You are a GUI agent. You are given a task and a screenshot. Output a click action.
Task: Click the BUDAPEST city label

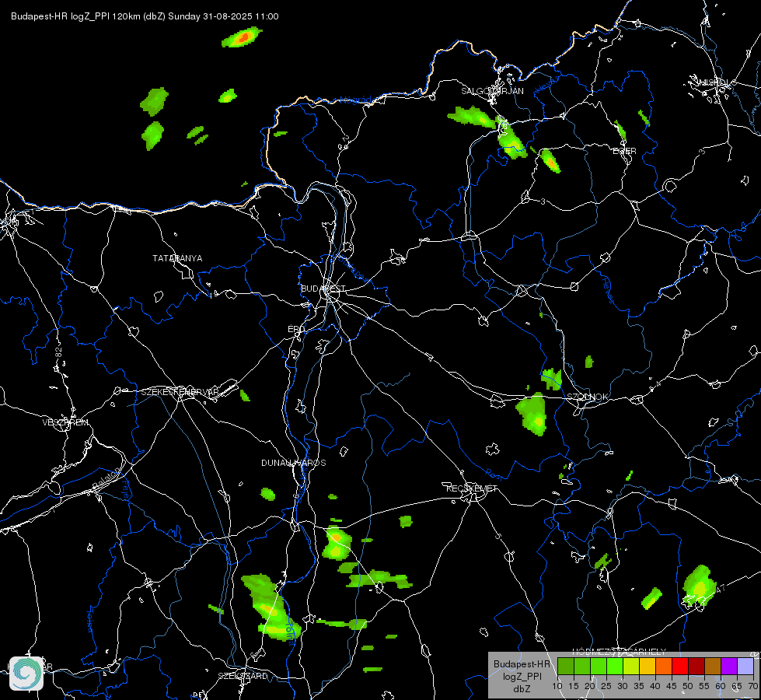pos(323,289)
